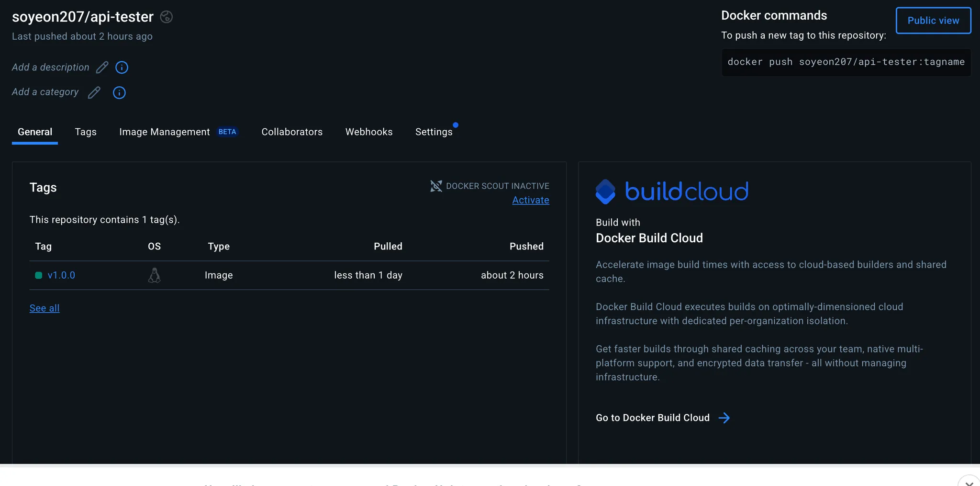Image resolution: width=980 pixels, height=486 pixels.
Task: Click the Docker commands heading
Action: (774, 16)
